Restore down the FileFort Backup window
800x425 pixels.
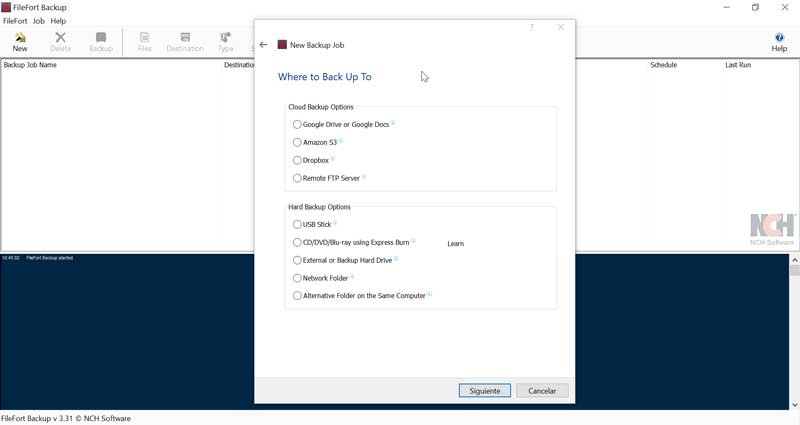756,7
